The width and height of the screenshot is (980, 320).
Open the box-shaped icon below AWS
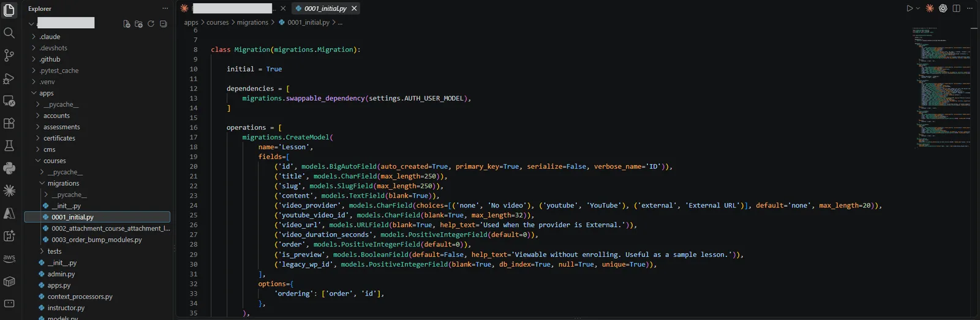pos(9,281)
